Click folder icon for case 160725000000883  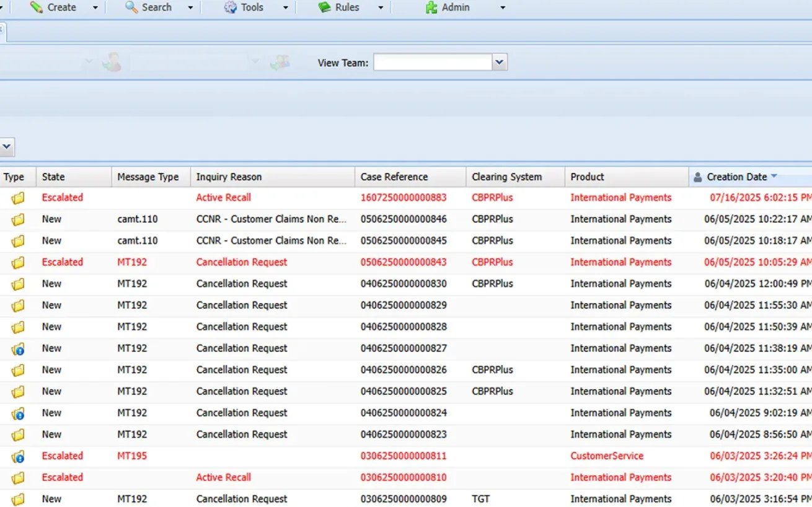coord(18,198)
